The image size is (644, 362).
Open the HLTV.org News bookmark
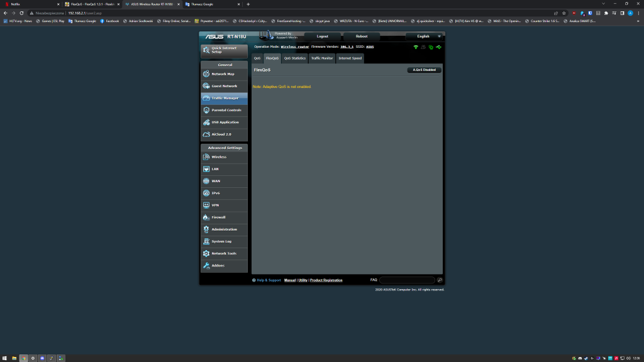18,21
